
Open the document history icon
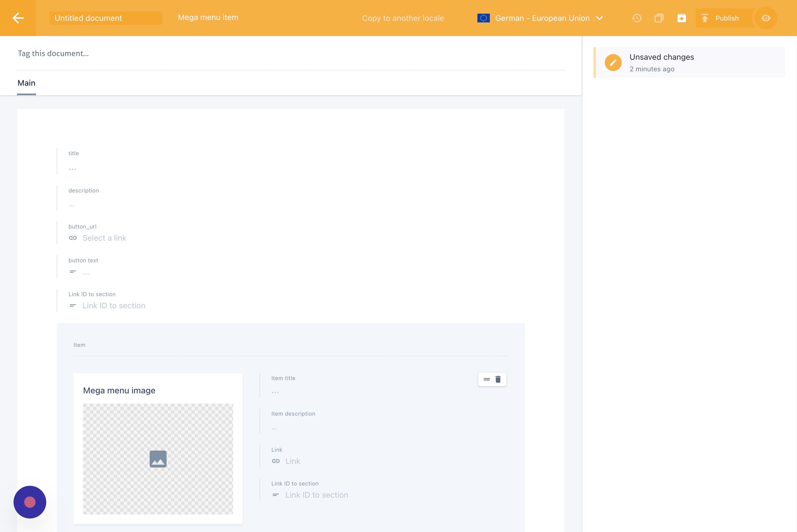[637, 18]
